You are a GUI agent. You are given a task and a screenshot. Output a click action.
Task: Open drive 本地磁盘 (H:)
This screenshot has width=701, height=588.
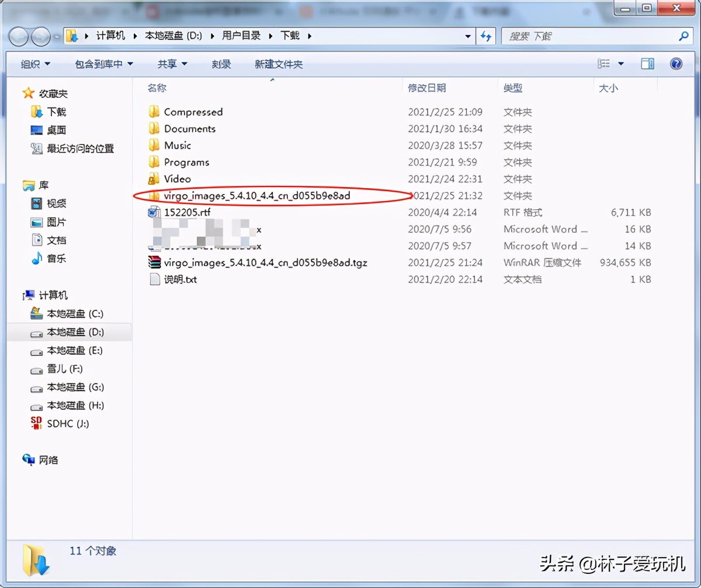(x=75, y=405)
